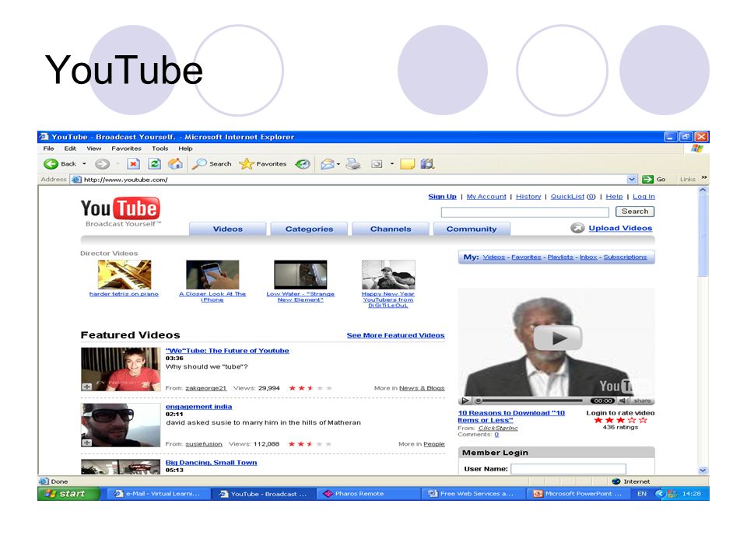Image resolution: width=747 pixels, height=560 pixels.
Task: Click See More Featured Videos link
Action: pyautogui.click(x=396, y=335)
